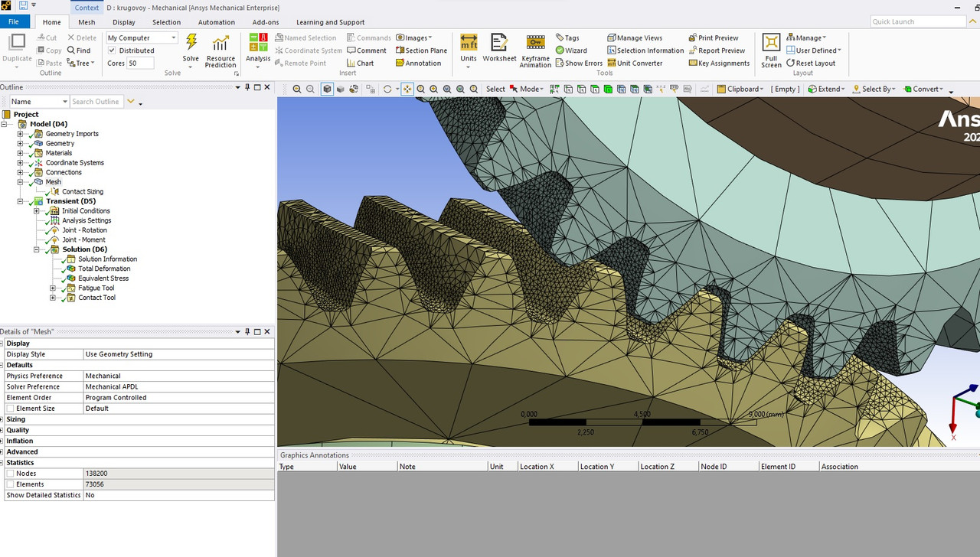
Task: Open the Tree dropdown in Outline group
Action: coord(81,64)
